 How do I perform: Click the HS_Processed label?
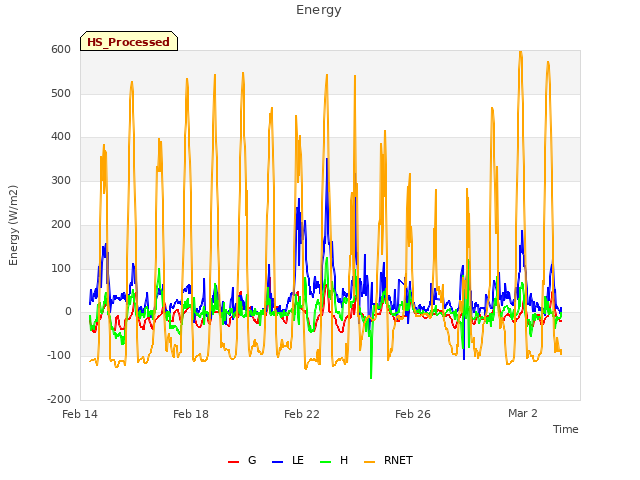click(129, 42)
